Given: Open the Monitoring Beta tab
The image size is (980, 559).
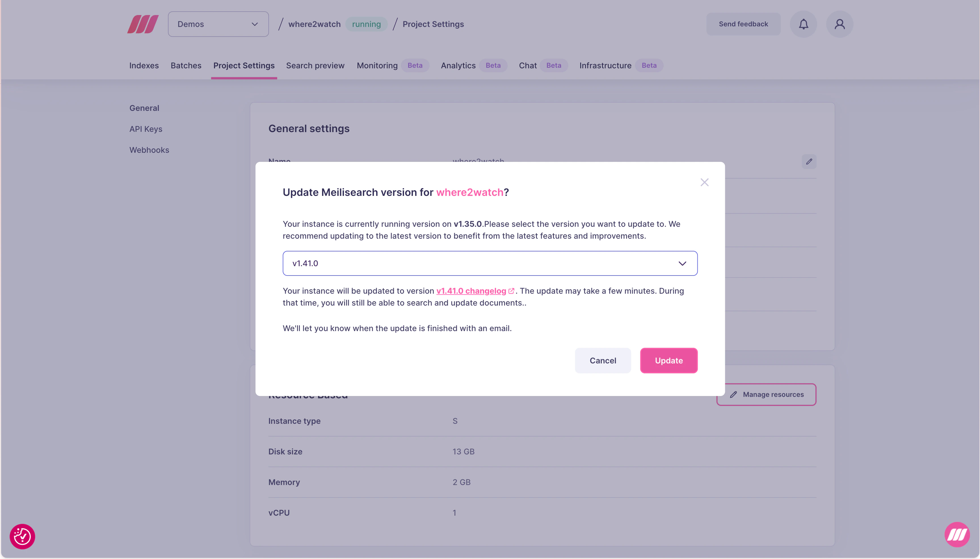Looking at the screenshot, I should 392,65.
